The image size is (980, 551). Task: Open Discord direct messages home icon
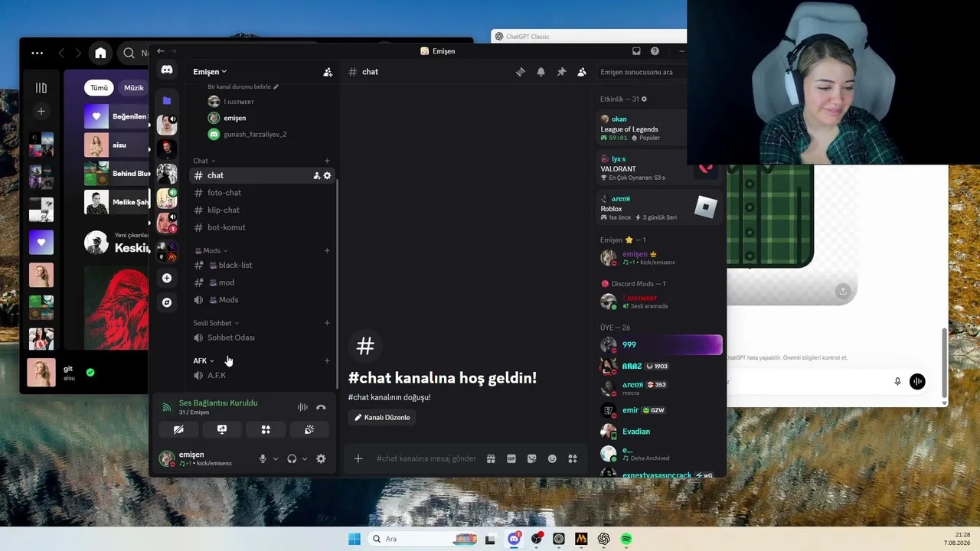pyautogui.click(x=167, y=70)
